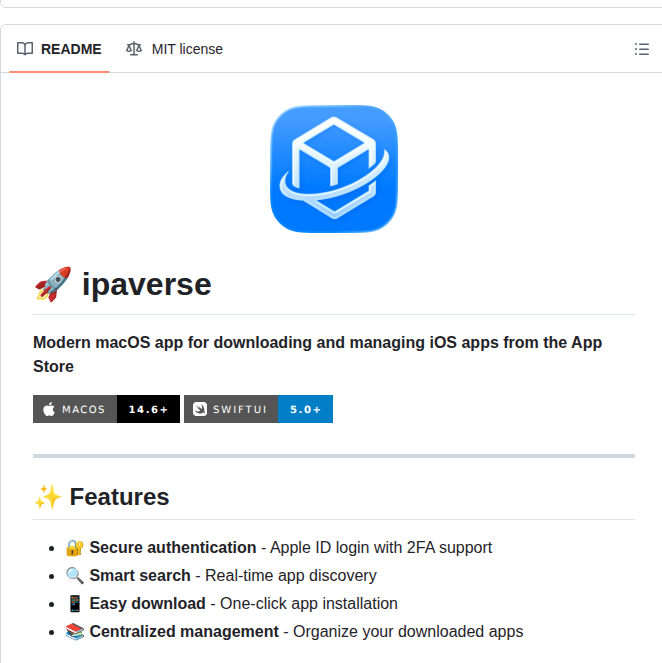This screenshot has height=663, width=662.
Task: Click the phone emoji beside Easy download
Action: coord(75,603)
